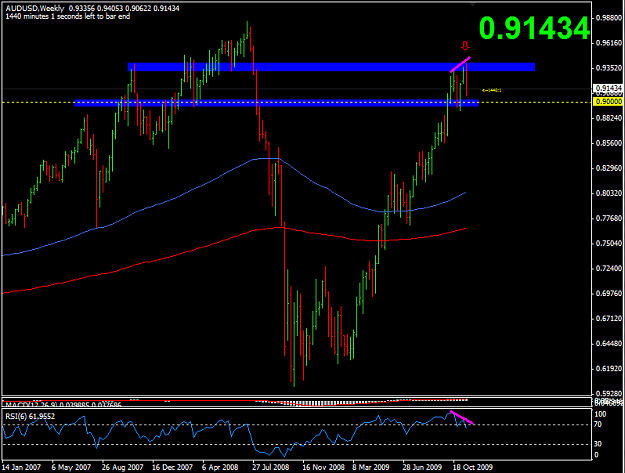Click the 0.82960 price axis label
Viewport: 625px width, 473px height.
click(x=609, y=168)
